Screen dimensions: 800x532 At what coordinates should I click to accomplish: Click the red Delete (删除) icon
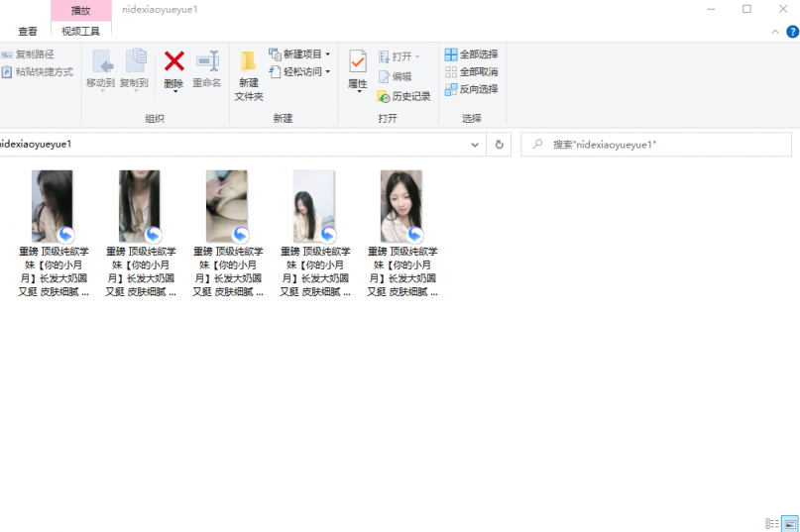pyautogui.click(x=173, y=62)
